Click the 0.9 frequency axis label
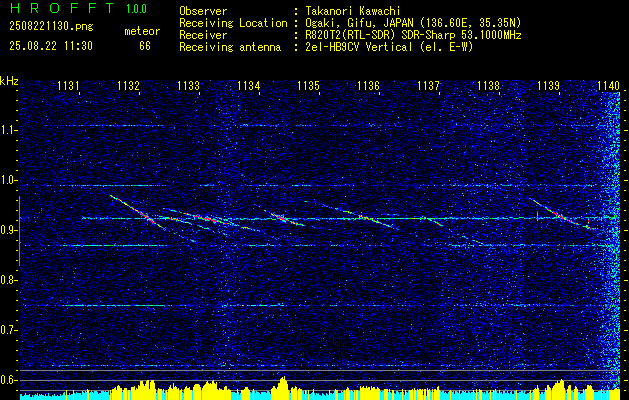629x400 pixels. pos(8,230)
